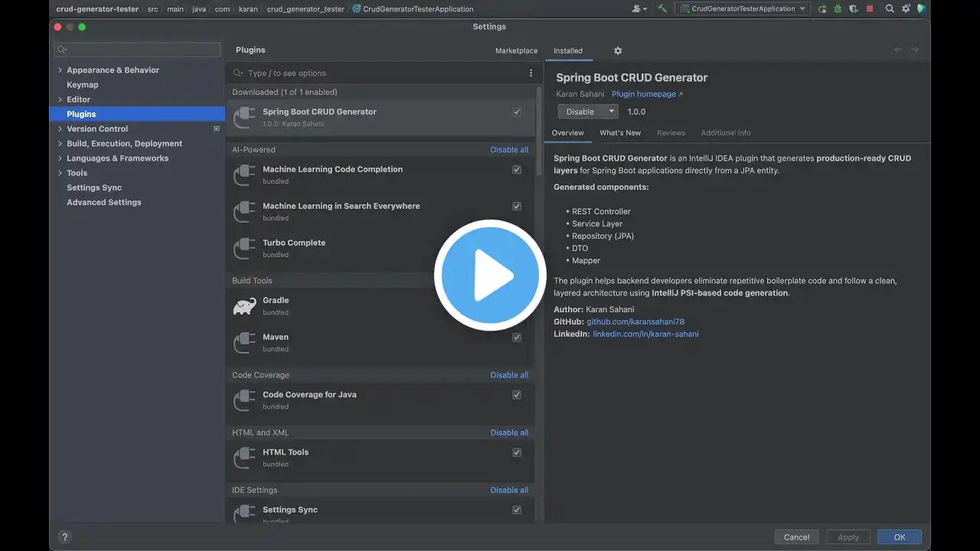
Task: Click the Rerun icon in the toolbar
Action: click(x=822, y=8)
